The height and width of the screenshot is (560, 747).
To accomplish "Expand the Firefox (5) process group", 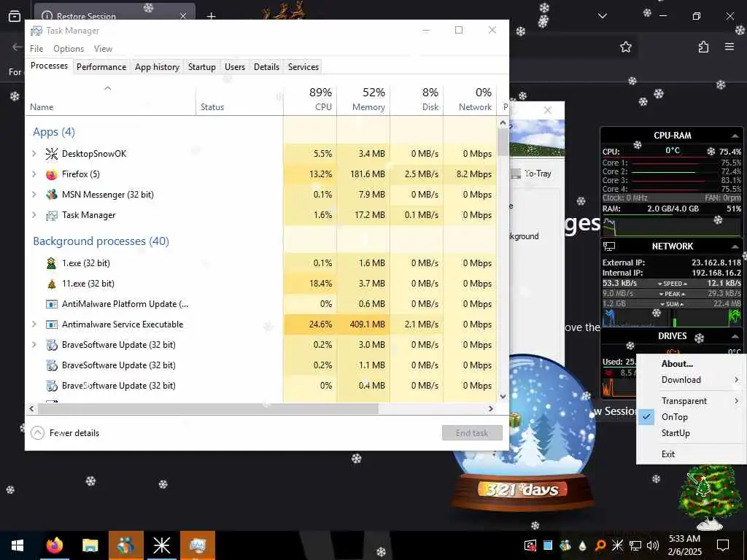I will (34, 174).
